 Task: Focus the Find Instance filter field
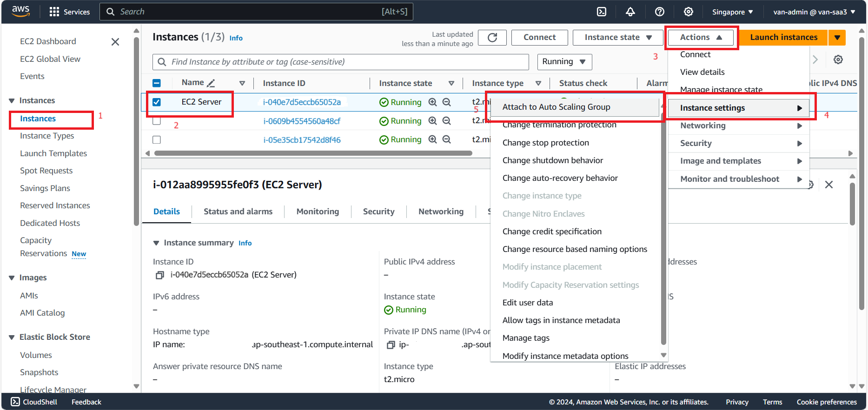340,62
